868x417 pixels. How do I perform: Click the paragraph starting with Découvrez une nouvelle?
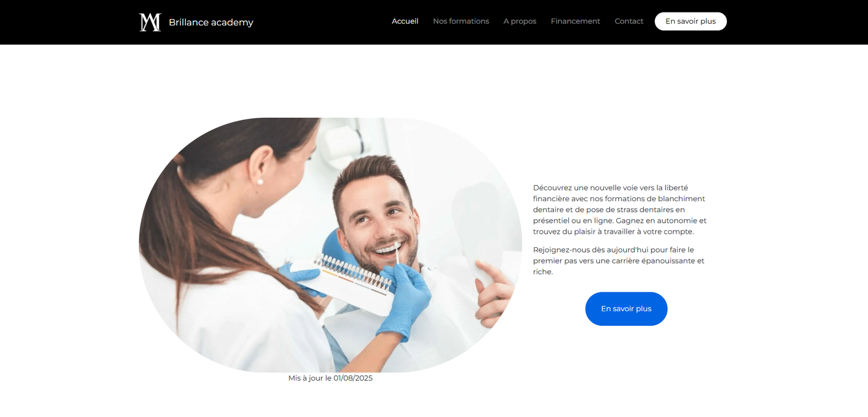(620, 209)
